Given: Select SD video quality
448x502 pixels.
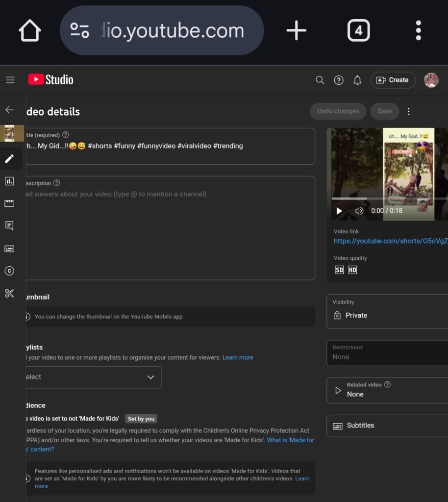Looking at the screenshot, I should pyautogui.click(x=339, y=270).
